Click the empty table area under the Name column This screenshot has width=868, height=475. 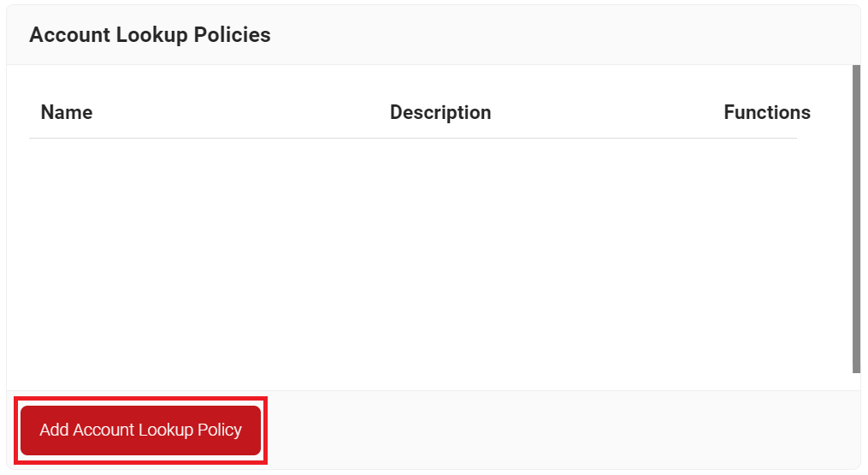click(67, 264)
